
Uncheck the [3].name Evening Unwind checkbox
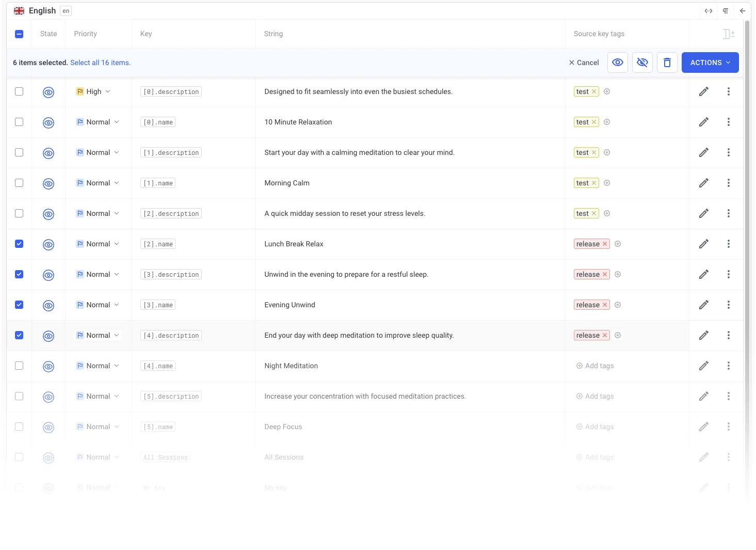(19, 305)
